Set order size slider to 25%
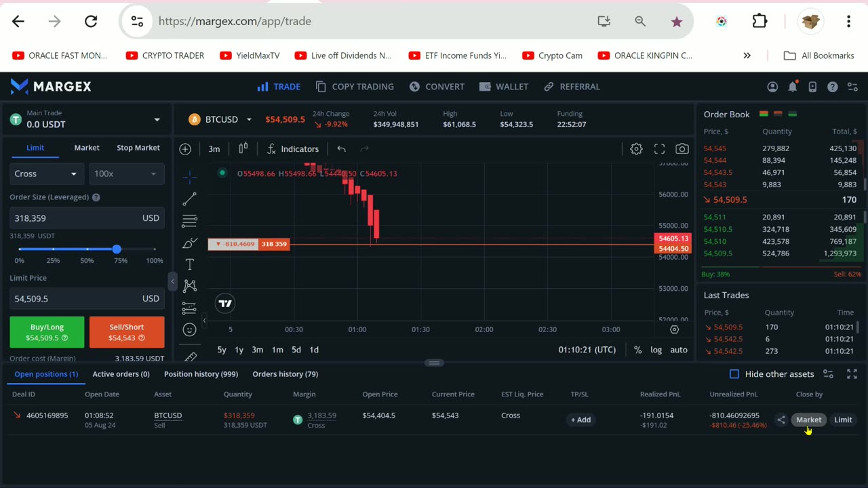Viewport: 868px width, 488px height. point(53,249)
